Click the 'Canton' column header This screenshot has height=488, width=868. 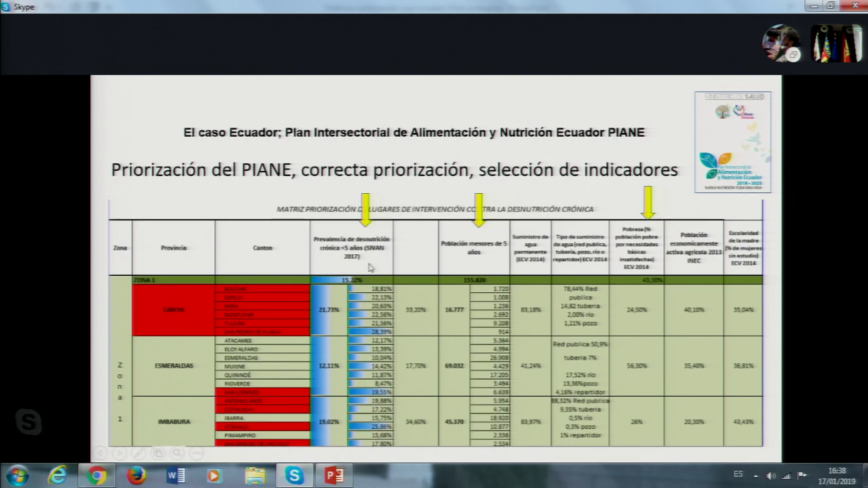point(262,248)
